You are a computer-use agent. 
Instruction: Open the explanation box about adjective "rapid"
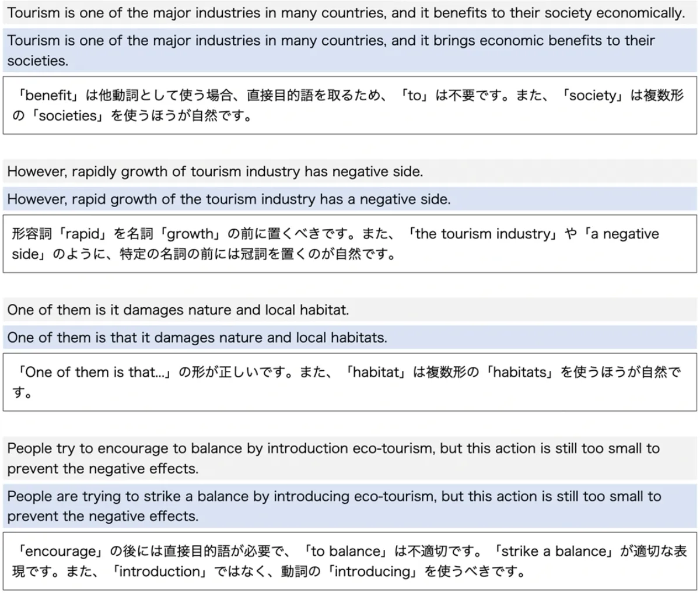tap(349, 244)
